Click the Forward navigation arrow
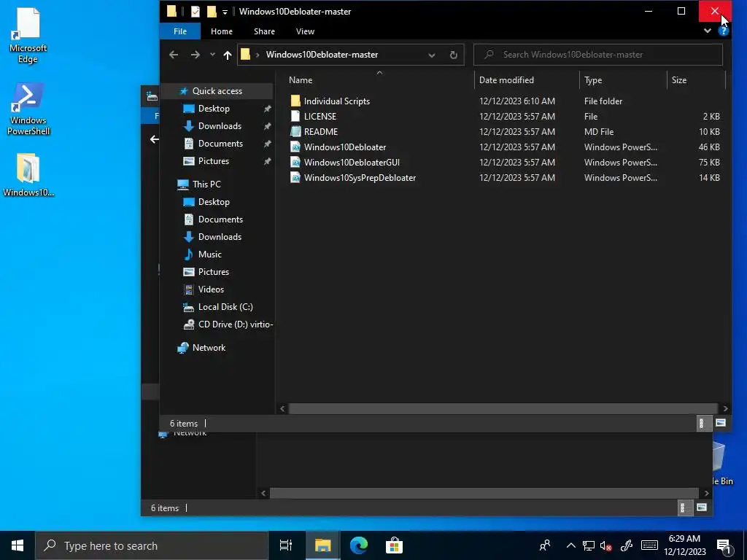747x560 pixels. point(196,55)
